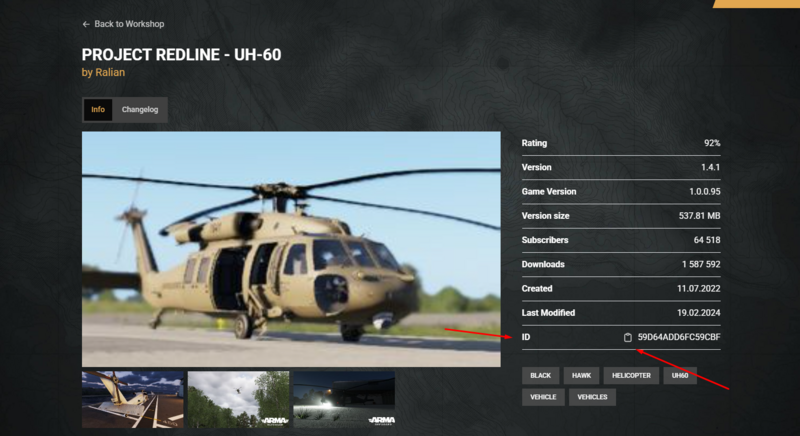This screenshot has height=436, width=800.
Task: Click the BLACK tag
Action: [x=540, y=375]
